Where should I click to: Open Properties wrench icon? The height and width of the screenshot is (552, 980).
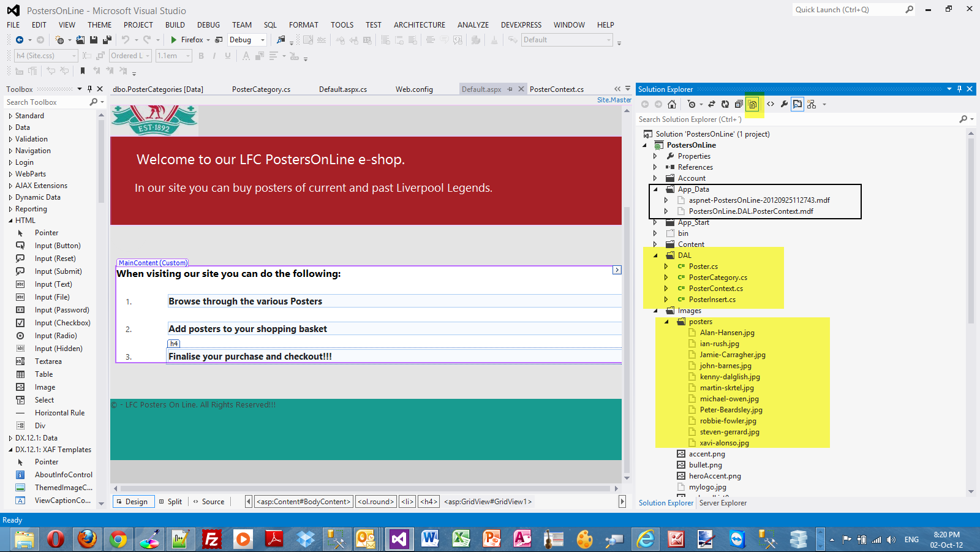(x=784, y=104)
